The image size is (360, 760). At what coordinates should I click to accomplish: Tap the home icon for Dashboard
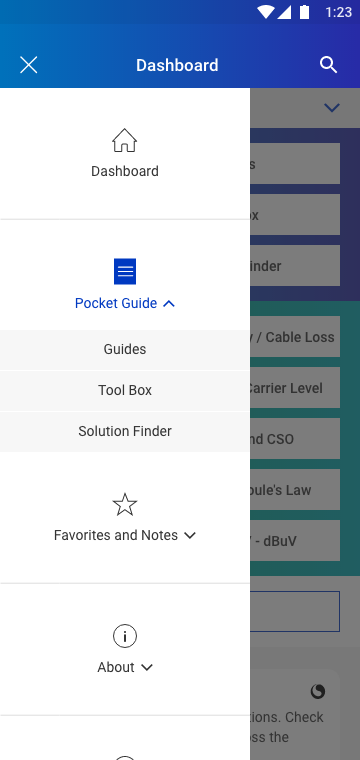click(125, 141)
